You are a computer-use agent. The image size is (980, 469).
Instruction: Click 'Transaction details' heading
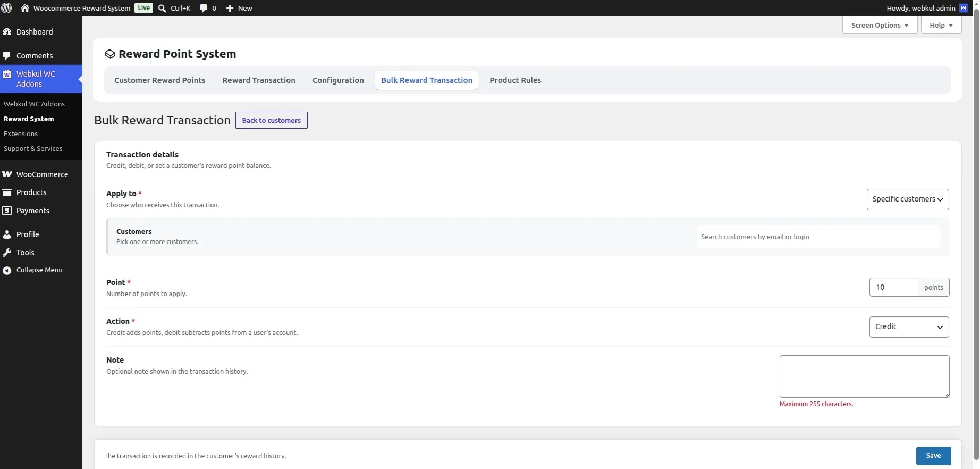pyautogui.click(x=142, y=155)
